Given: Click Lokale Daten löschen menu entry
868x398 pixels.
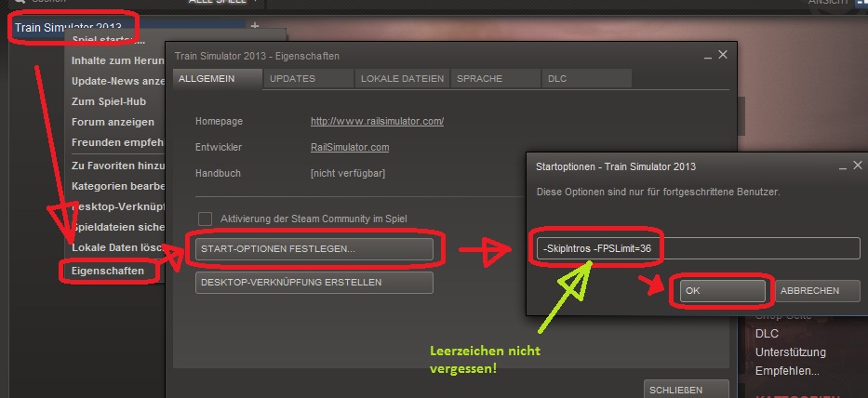Looking at the screenshot, I should (118, 247).
